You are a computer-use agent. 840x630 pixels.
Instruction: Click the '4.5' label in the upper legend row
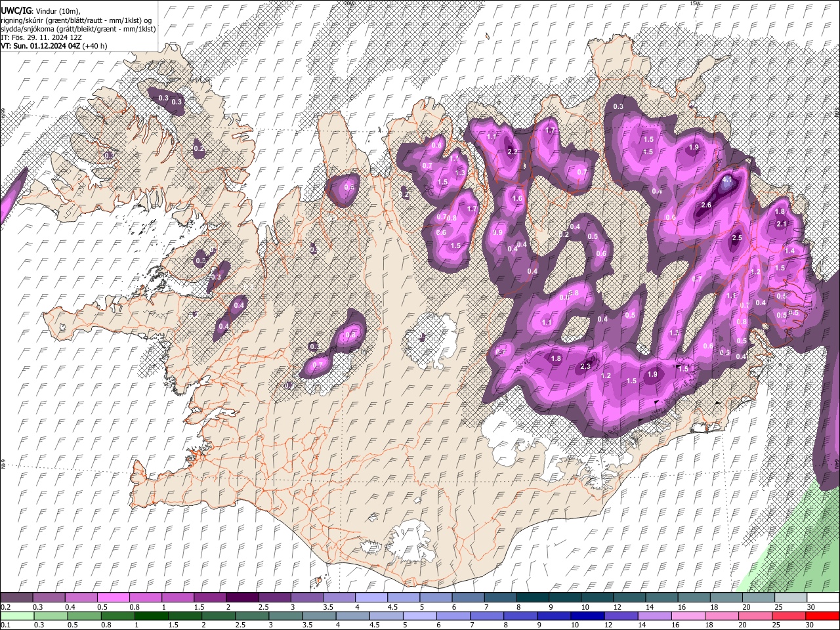[x=392, y=607]
